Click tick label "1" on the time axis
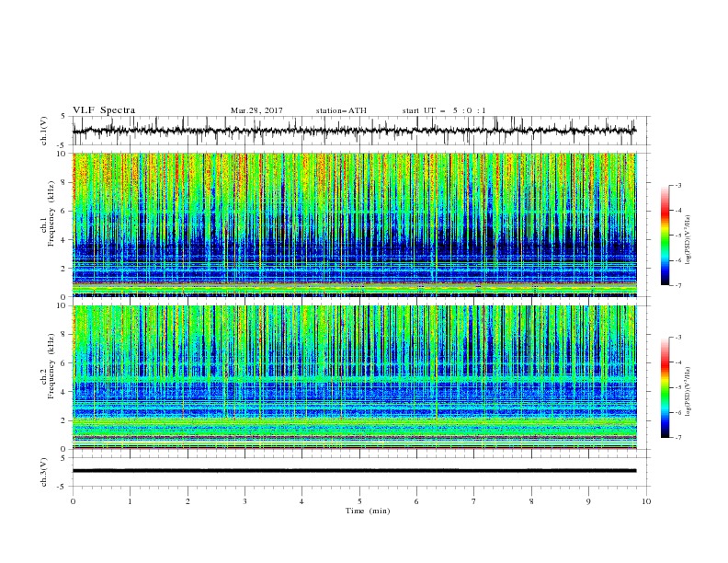This screenshot has height=563, width=728. click(130, 501)
